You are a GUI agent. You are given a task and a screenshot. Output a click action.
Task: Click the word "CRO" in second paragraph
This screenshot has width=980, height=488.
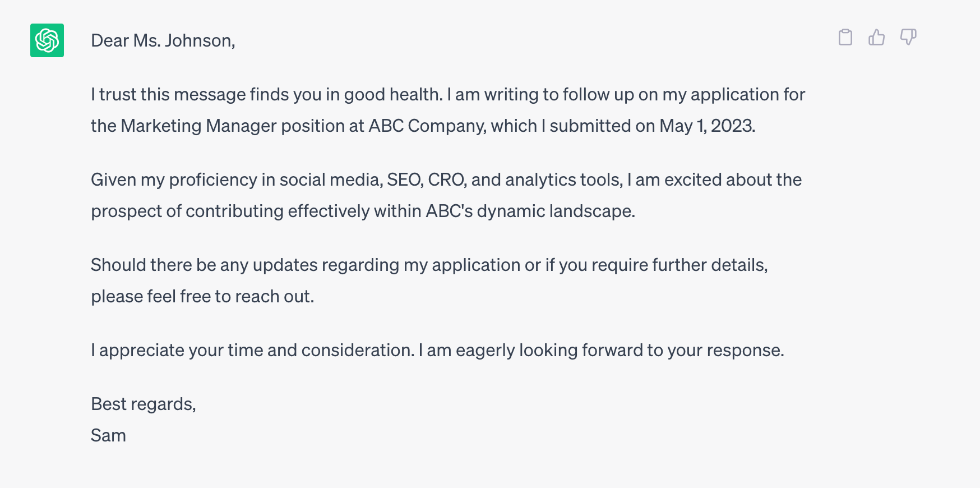[446, 179]
